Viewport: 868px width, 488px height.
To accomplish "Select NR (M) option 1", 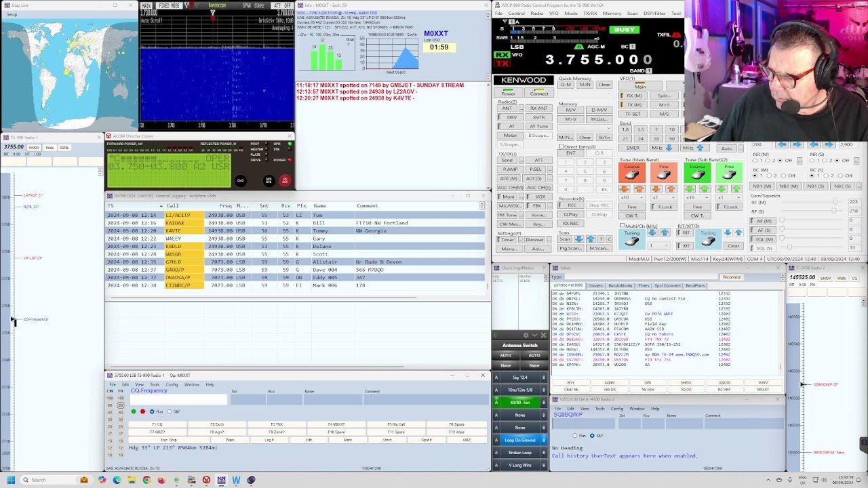I will 756,161.
